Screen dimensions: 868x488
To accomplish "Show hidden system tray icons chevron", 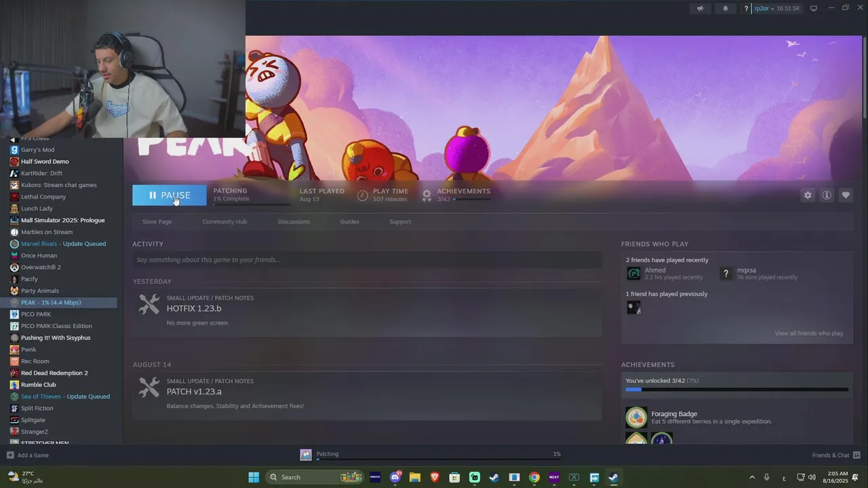I will [x=751, y=477].
